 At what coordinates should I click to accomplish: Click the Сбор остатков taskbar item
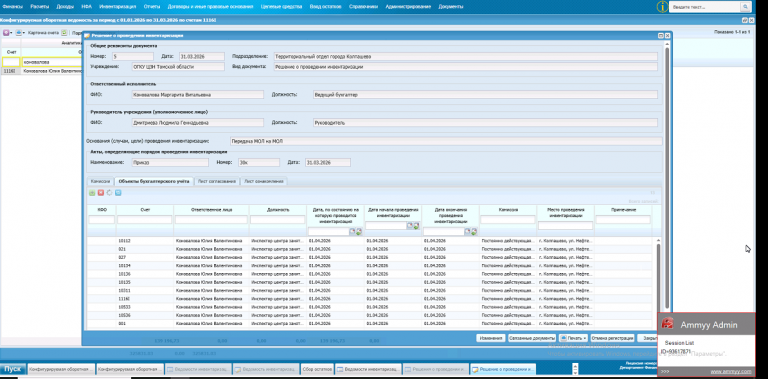coord(317,369)
